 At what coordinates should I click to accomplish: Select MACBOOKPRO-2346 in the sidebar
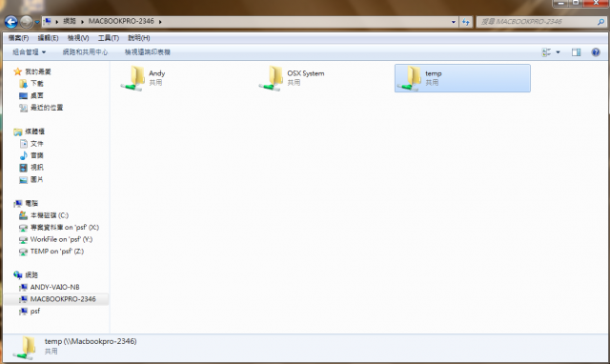click(57, 299)
